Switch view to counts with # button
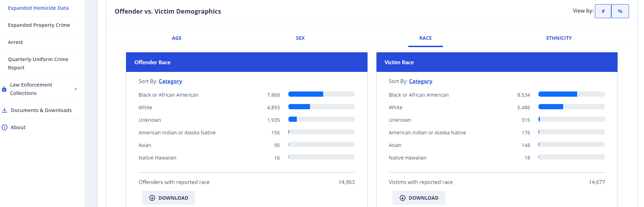The width and height of the screenshot is (644, 207). point(603,11)
